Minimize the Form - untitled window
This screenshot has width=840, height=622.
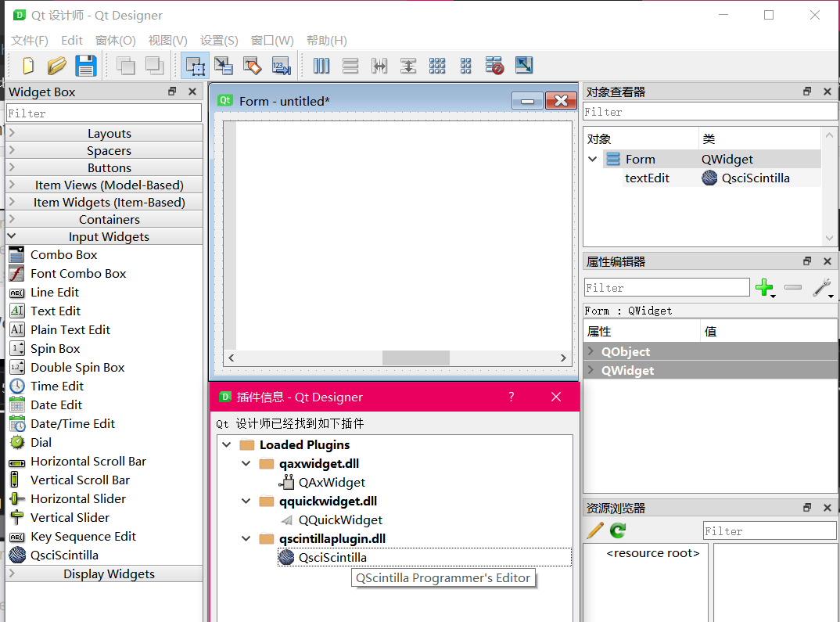pos(527,101)
